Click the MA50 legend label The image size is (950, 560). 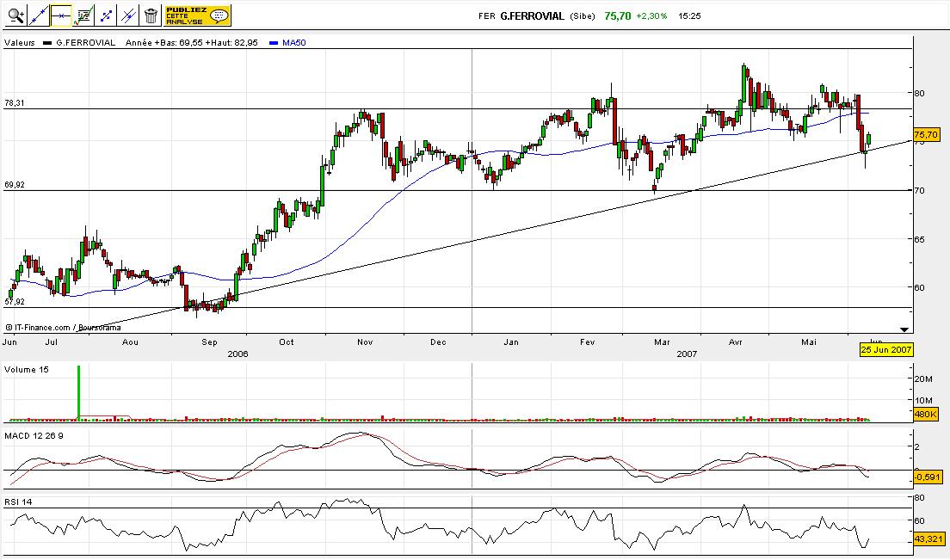pos(293,43)
